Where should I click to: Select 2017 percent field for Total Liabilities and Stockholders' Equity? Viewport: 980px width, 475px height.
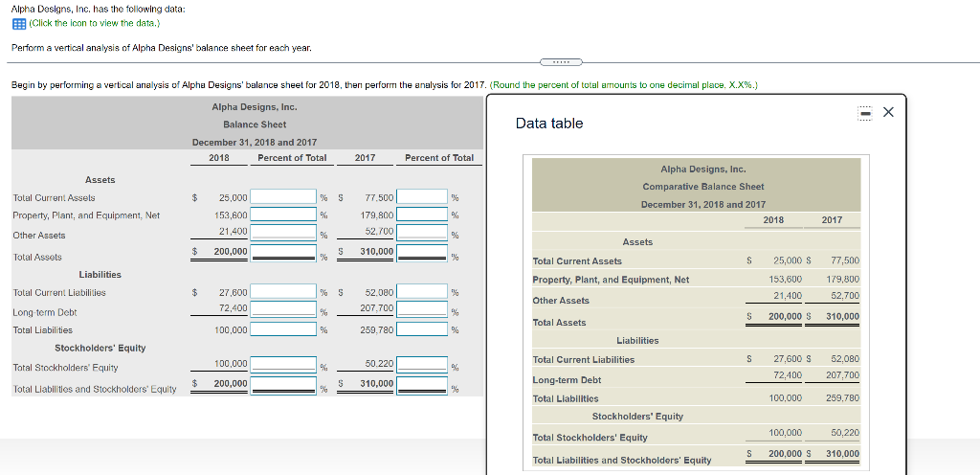click(422, 384)
